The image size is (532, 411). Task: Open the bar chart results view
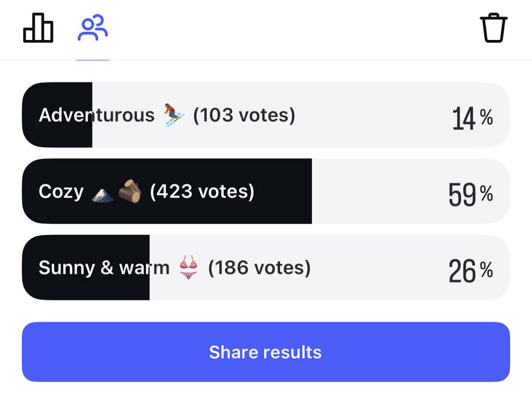(x=38, y=28)
